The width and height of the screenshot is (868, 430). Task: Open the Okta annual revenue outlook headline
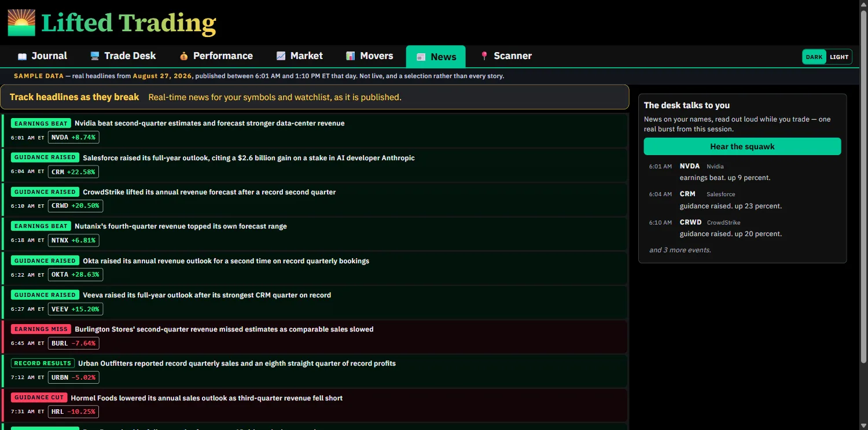[x=226, y=261]
